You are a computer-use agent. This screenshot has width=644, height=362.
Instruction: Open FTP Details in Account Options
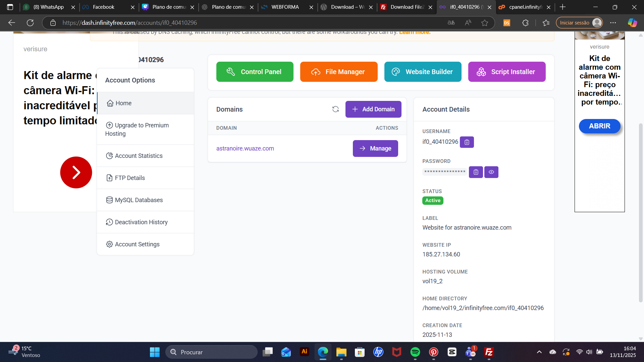click(x=130, y=178)
